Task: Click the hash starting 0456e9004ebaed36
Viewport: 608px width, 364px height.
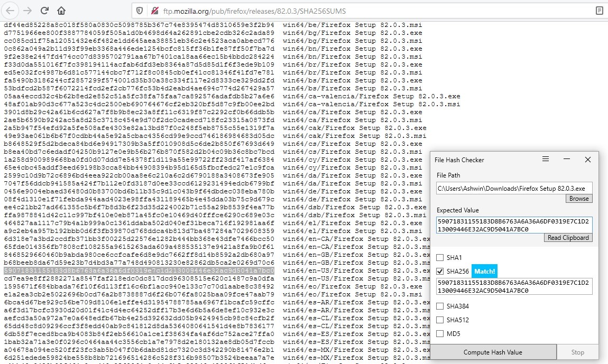Action: coord(139,191)
